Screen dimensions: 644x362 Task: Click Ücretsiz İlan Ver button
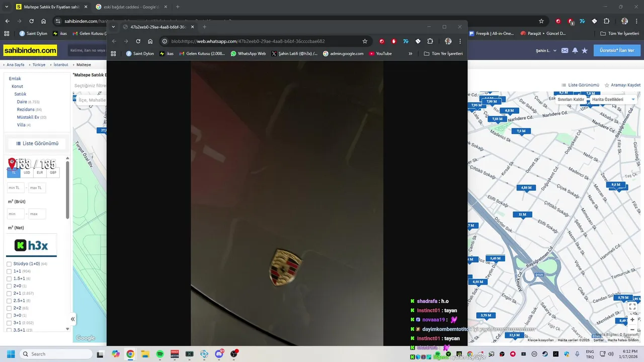pos(617,50)
